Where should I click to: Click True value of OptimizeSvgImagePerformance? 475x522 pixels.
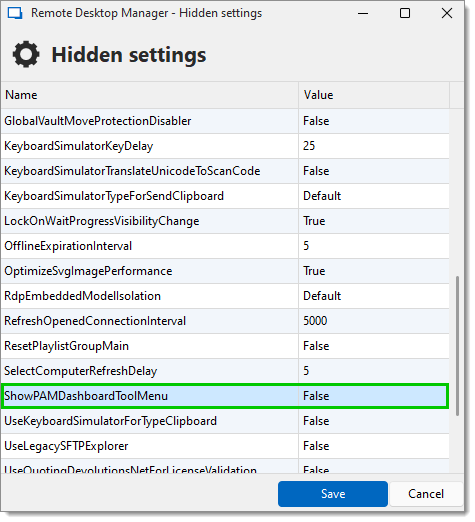point(315,272)
